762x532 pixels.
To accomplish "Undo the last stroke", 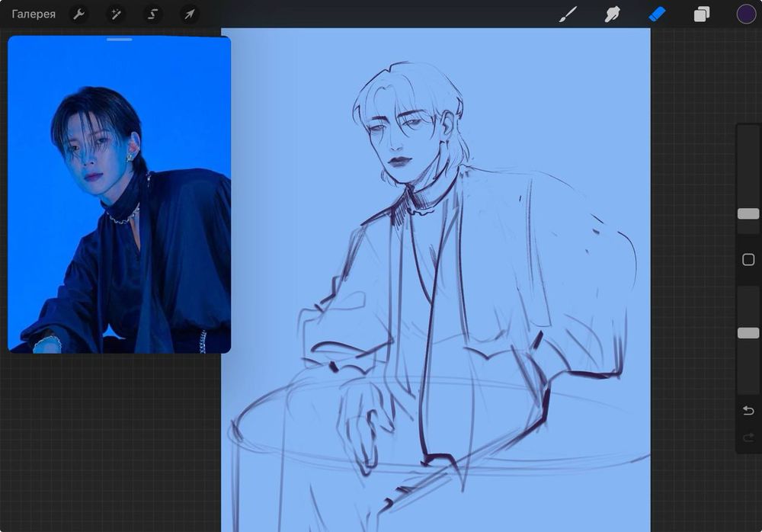I will tap(748, 411).
